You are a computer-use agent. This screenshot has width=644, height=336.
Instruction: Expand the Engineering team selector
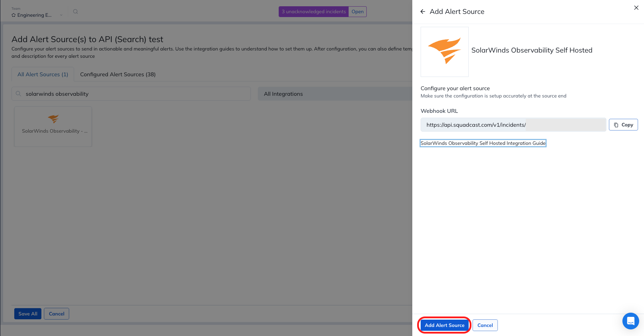(37, 15)
